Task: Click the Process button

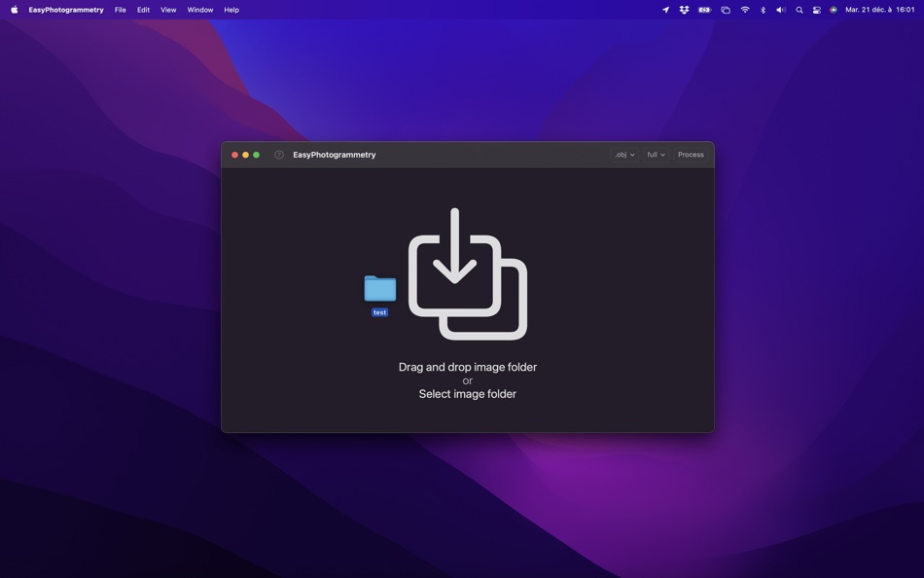Action: [x=691, y=155]
